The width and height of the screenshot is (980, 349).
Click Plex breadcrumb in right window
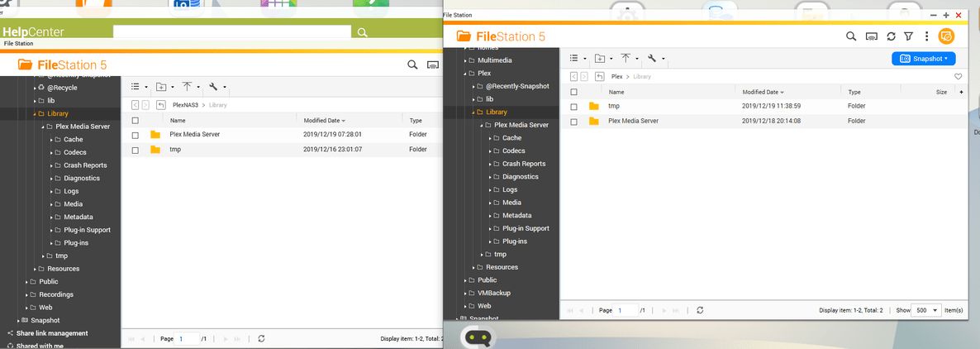click(617, 76)
